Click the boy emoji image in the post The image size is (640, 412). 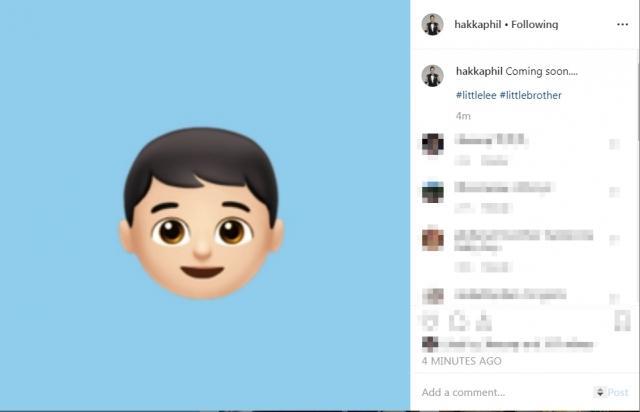[202, 213]
